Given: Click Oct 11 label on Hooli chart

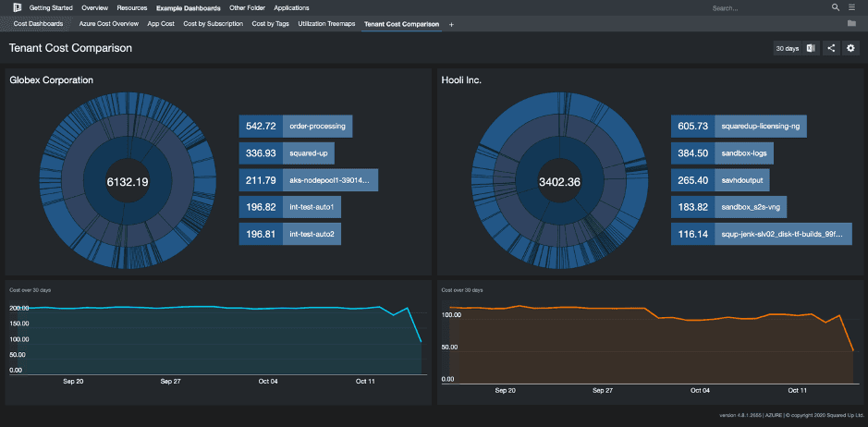Looking at the screenshot, I should click(x=797, y=390).
